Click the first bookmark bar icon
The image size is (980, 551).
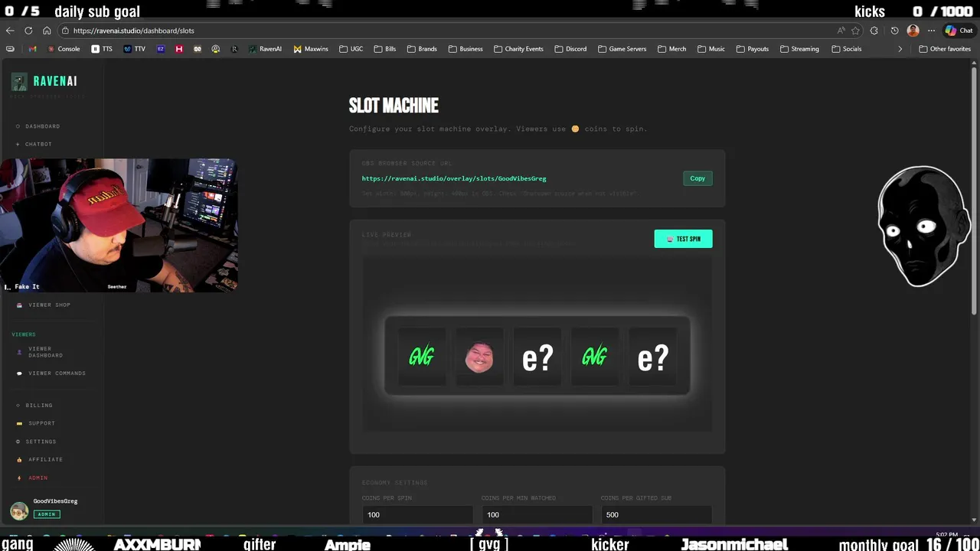(x=10, y=49)
